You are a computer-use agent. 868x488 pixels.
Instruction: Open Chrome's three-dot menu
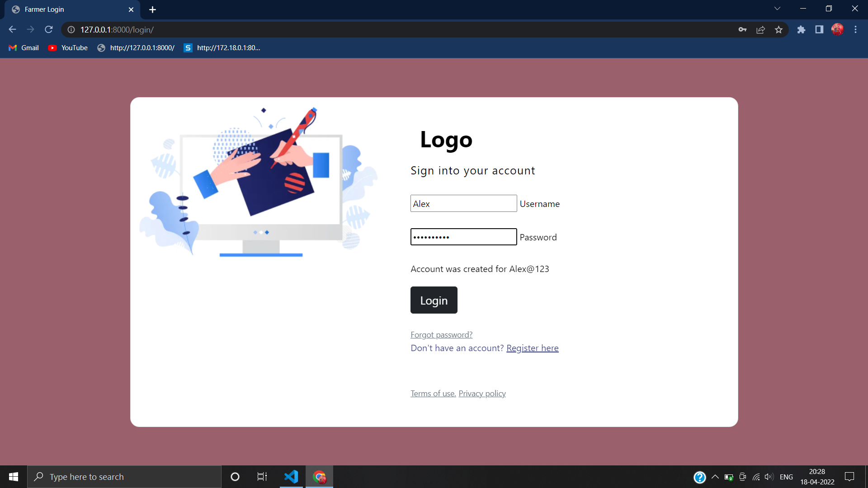tap(855, 29)
